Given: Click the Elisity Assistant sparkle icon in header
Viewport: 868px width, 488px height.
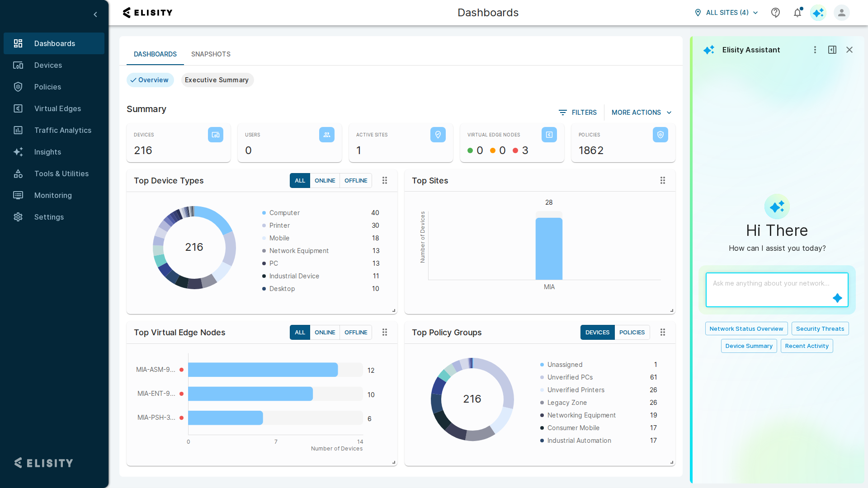Looking at the screenshot, I should click(x=818, y=13).
